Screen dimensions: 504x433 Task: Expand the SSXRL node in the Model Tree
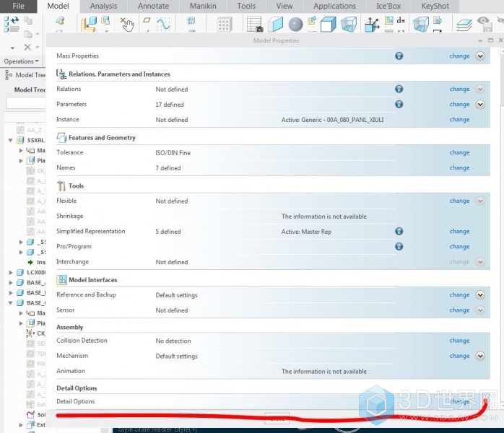[11, 141]
